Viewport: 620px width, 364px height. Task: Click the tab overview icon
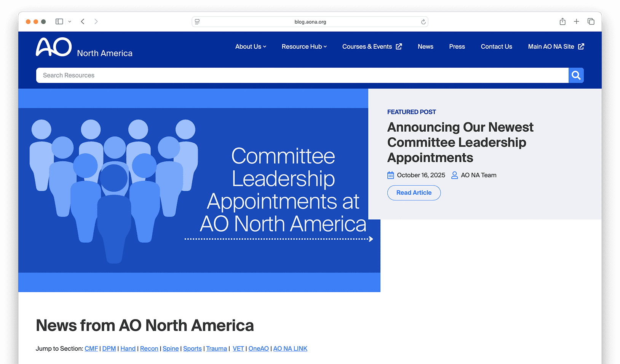591,22
